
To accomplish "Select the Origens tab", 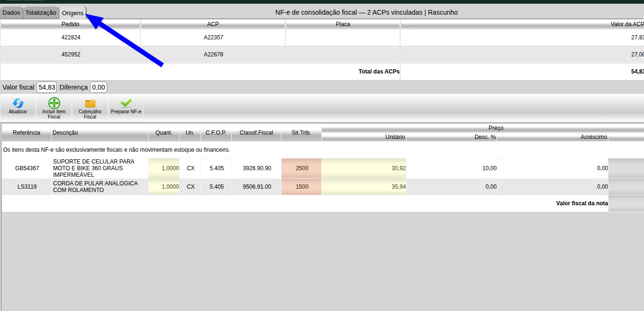I will [73, 13].
